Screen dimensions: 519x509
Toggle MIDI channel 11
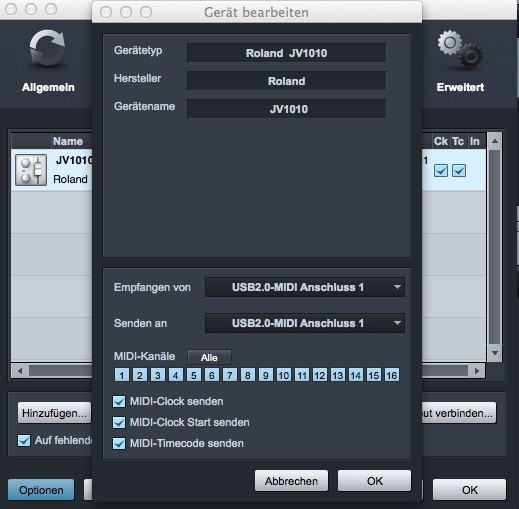pyautogui.click(x=302, y=375)
